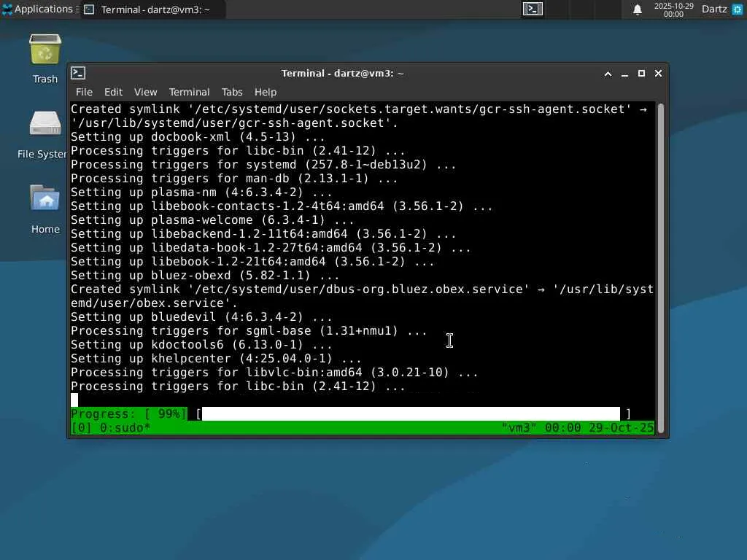Screen dimensions: 747x560
Task: Click 'Processing triggers for libvlc-bin:amd64' line
Action: pyautogui.click(x=274, y=373)
